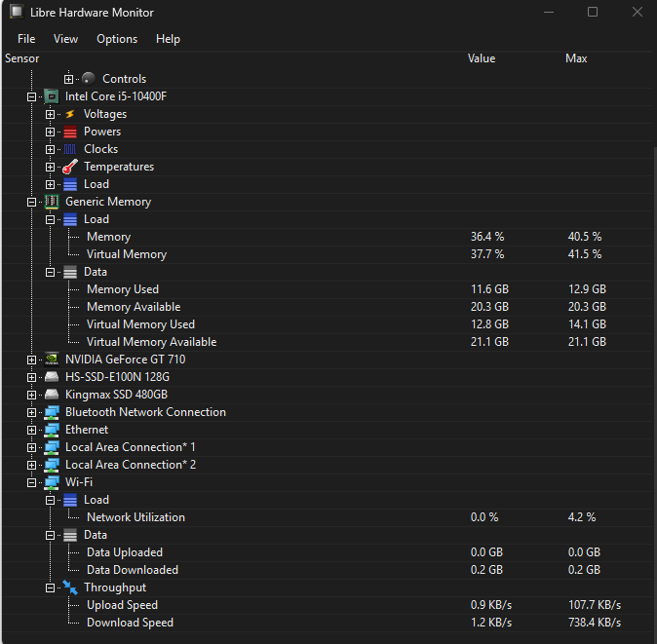Expand the Bluetooth Network Connection node
This screenshot has height=644, width=657.
[31, 413]
